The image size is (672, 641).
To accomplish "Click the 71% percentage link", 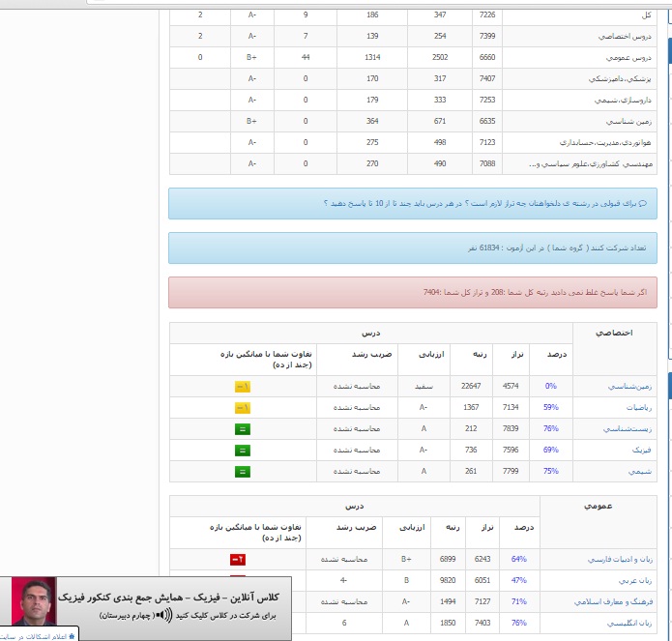I will pos(519,601).
